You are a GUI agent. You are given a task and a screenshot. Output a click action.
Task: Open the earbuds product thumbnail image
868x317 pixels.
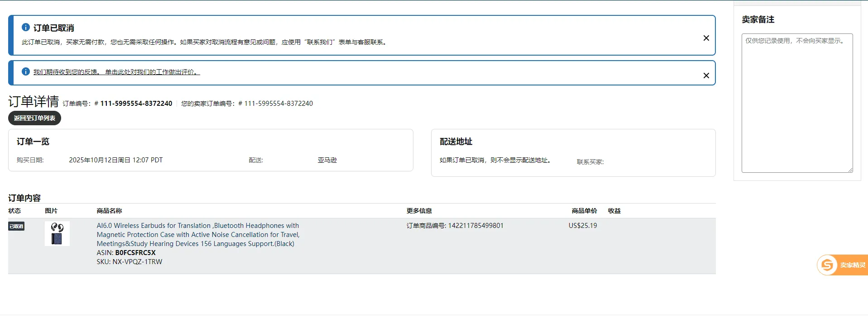pyautogui.click(x=57, y=233)
